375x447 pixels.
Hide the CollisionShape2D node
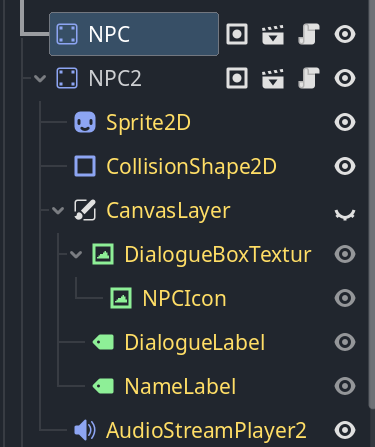coord(345,166)
